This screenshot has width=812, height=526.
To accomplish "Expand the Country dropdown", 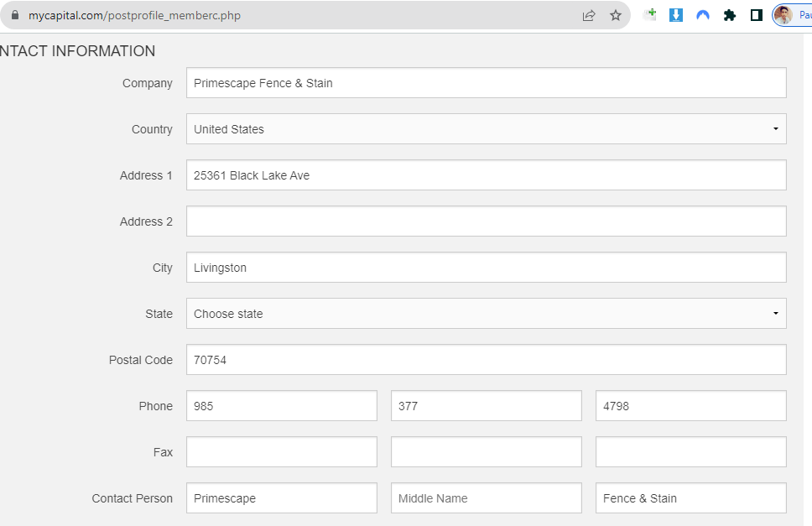I will click(x=486, y=129).
